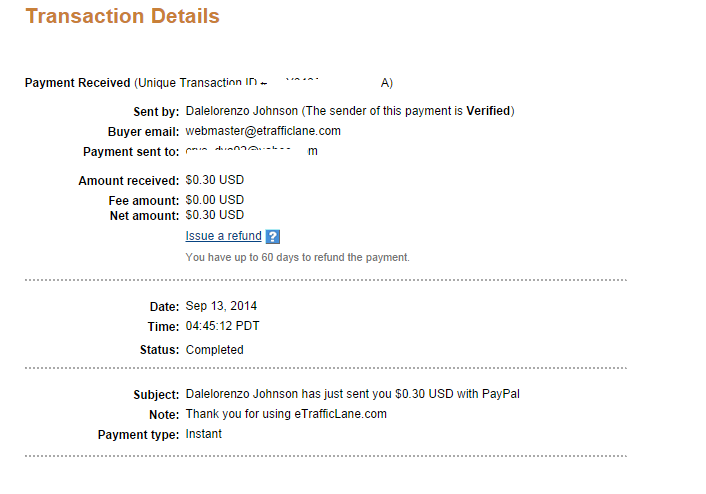Click the Subject line mentioning PayPal
Image resolution: width=706 pixels, height=494 pixels.
coord(353,394)
